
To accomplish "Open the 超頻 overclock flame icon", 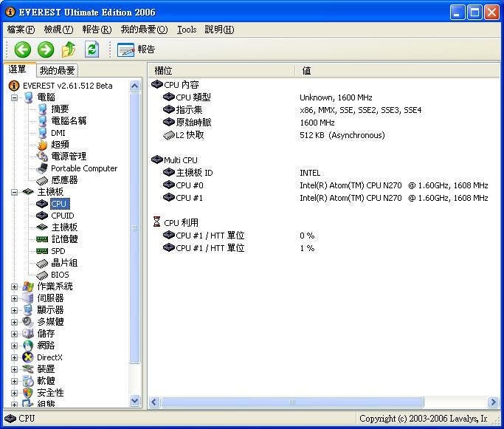I will (x=42, y=145).
